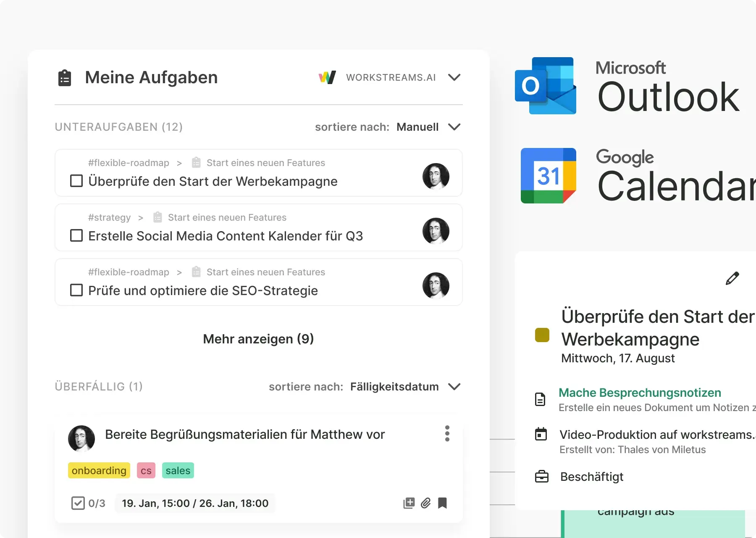This screenshot has height=538, width=756.
Task: Click the Microsoft Outlook logo icon
Action: [545, 86]
